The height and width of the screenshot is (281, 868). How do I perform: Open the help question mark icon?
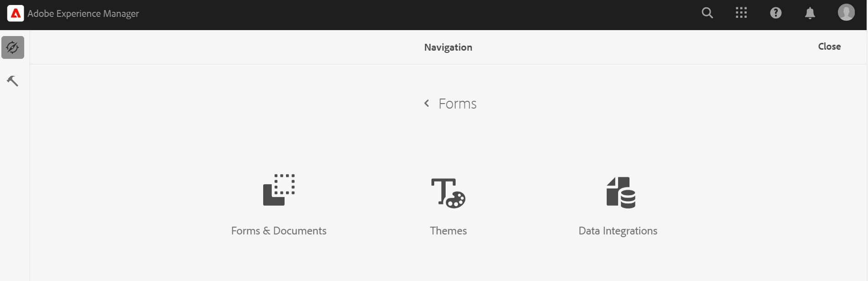pos(775,13)
